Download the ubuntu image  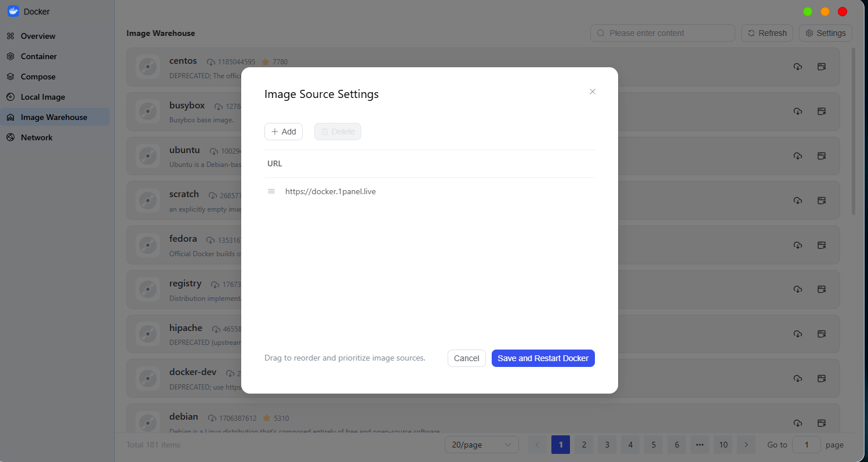click(x=798, y=156)
